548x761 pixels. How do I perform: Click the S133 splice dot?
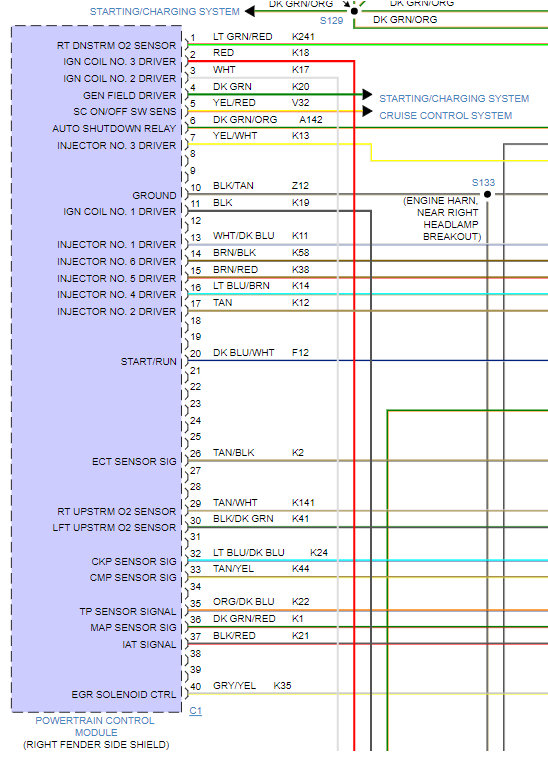487,194
